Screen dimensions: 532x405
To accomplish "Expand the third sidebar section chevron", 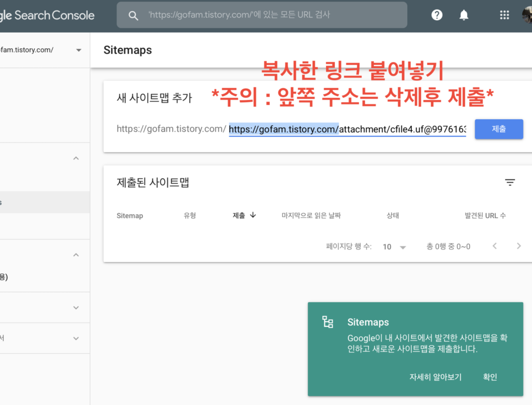I will 76,308.
